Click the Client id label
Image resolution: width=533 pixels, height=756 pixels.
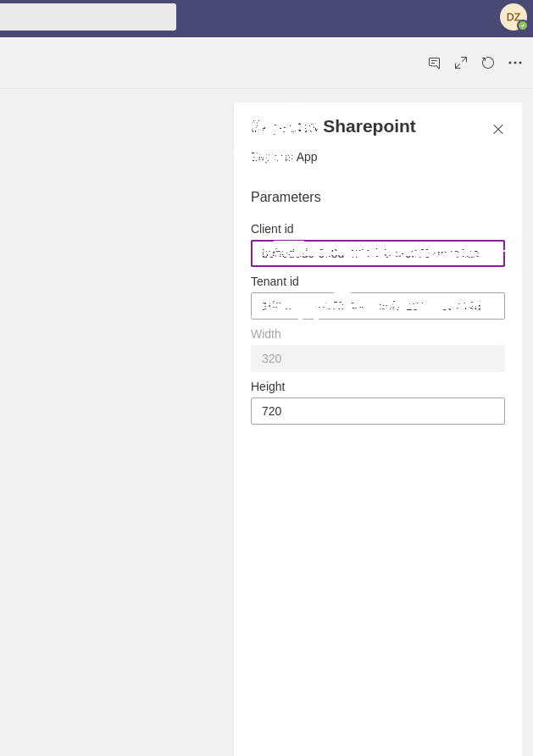272,229
